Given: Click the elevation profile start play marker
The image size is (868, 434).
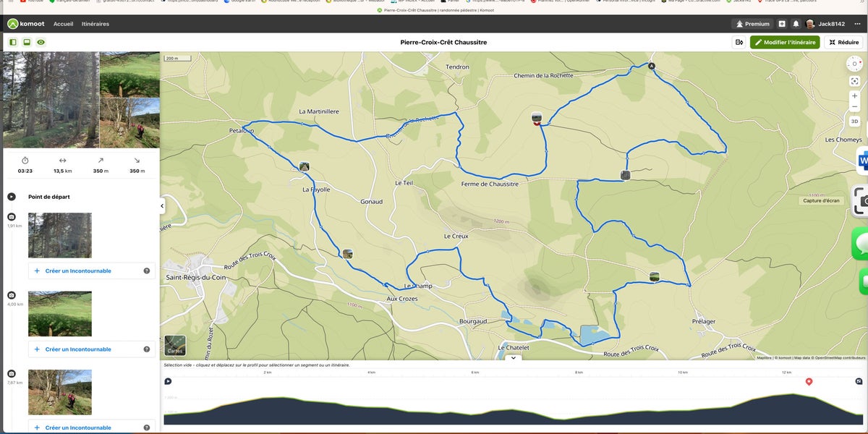Looking at the screenshot, I should click(x=168, y=381).
